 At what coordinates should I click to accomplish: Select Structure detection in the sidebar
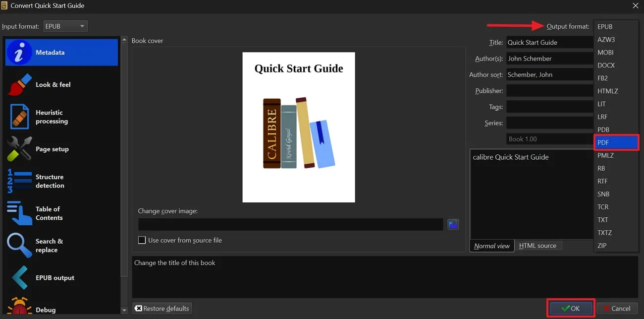tap(61, 181)
